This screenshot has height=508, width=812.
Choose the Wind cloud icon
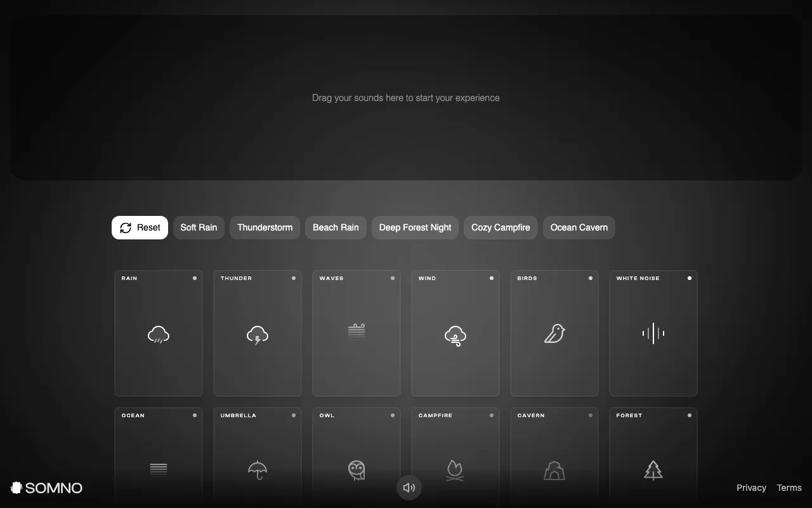[x=455, y=335]
